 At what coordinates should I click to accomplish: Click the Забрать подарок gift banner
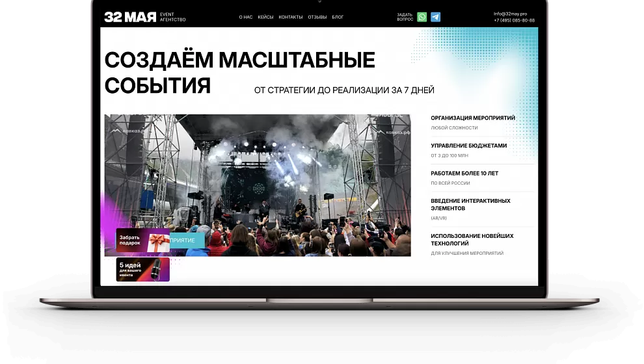click(x=143, y=240)
